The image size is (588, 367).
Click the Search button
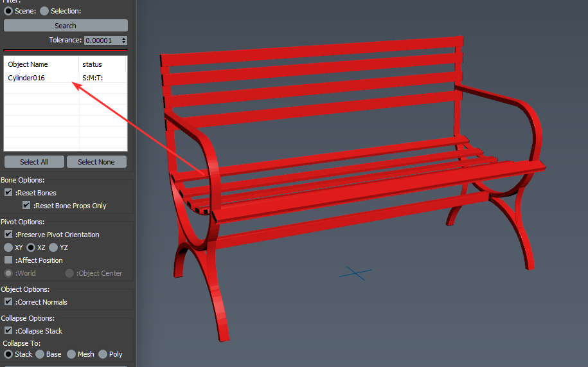pos(66,26)
